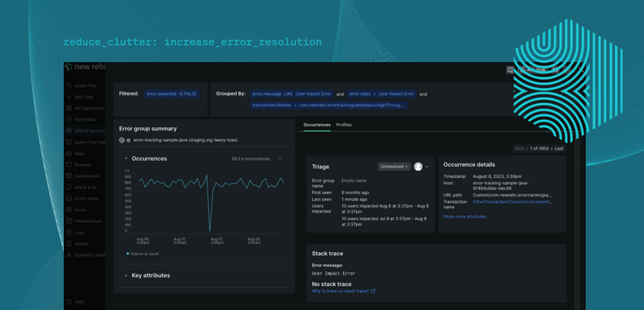
Task: Click the globe icon beside entity name
Action: pyautogui.click(x=122, y=140)
